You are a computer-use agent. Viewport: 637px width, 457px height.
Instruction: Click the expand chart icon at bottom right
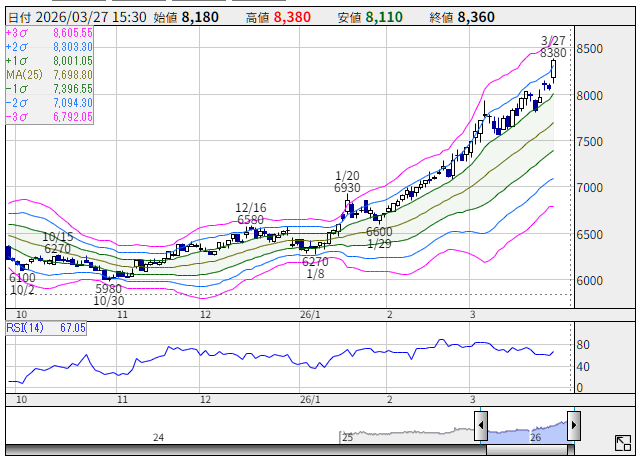[x=622, y=442]
